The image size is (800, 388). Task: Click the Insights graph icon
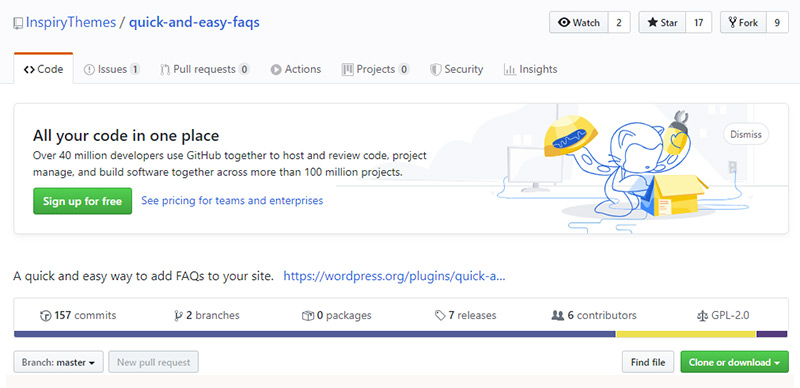[x=509, y=69]
